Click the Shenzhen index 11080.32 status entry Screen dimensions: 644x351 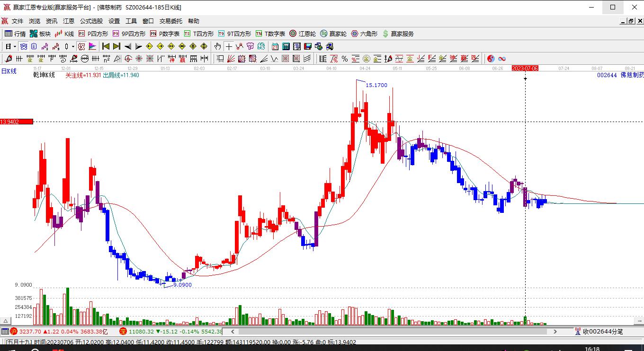click(171, 332)
